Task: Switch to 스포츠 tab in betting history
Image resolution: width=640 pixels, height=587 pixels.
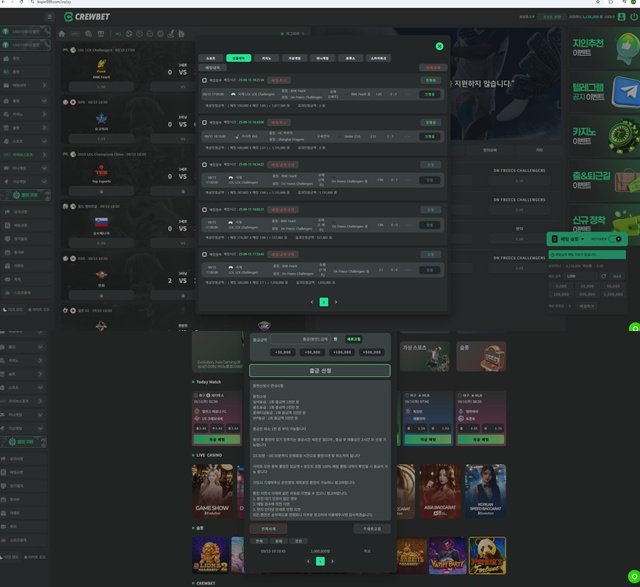Action: pyautogui.click(x=211, y=59)
